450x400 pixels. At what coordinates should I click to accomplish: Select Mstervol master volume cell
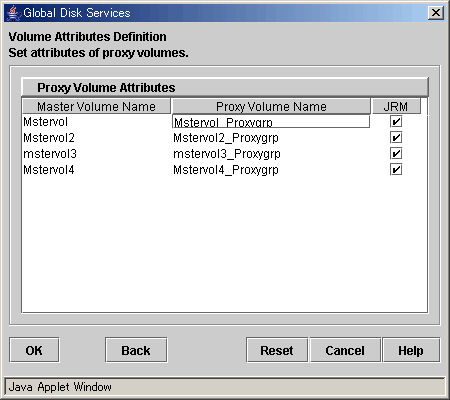point(96,122)
